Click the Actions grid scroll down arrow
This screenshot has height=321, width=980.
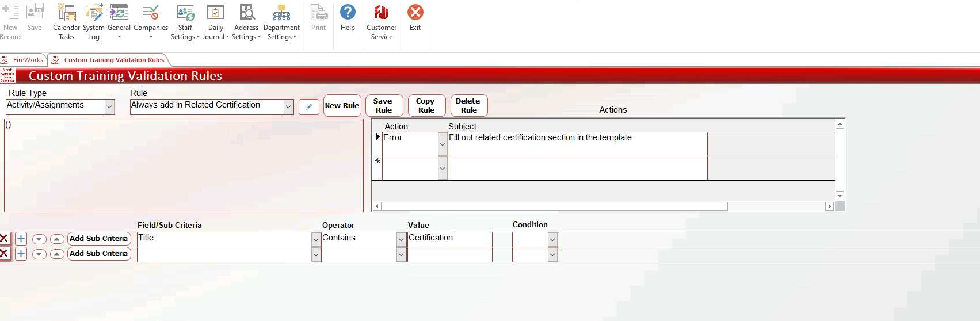tap(840, 196)
